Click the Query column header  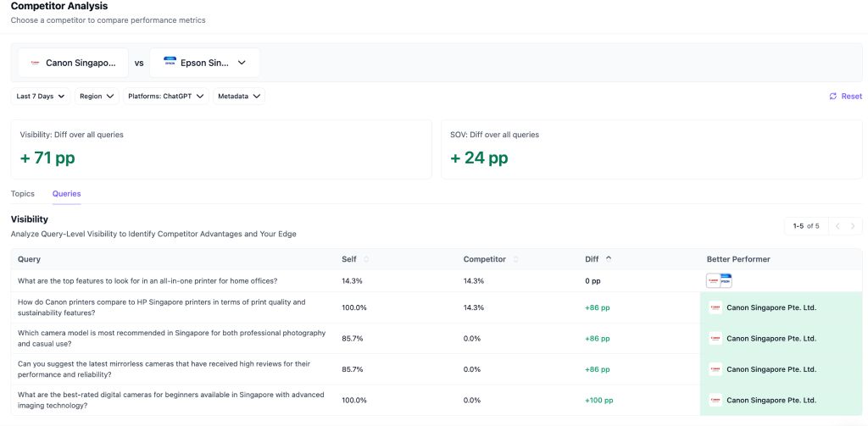tap(29, 259)
